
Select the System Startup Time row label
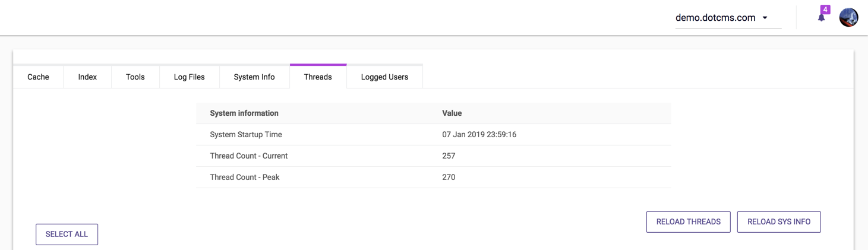pos(246,134)
